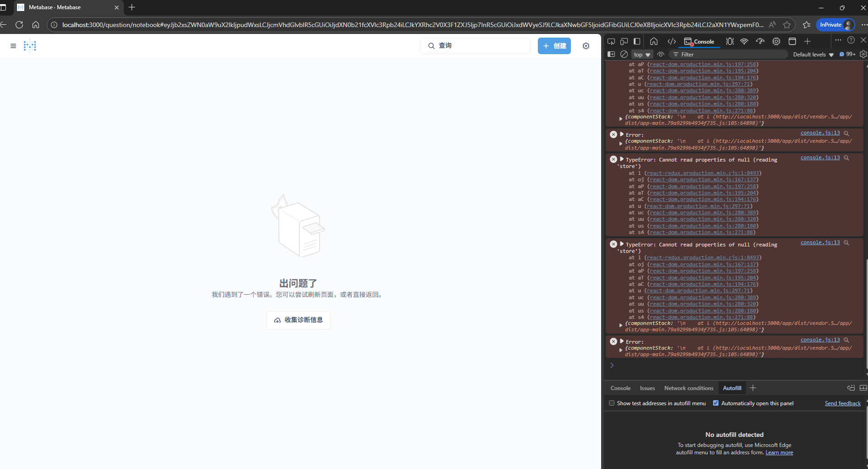Viewport: 868px width, 469px height.
Task: Open the Elements code-brackets tool
Action: point(671,41)
